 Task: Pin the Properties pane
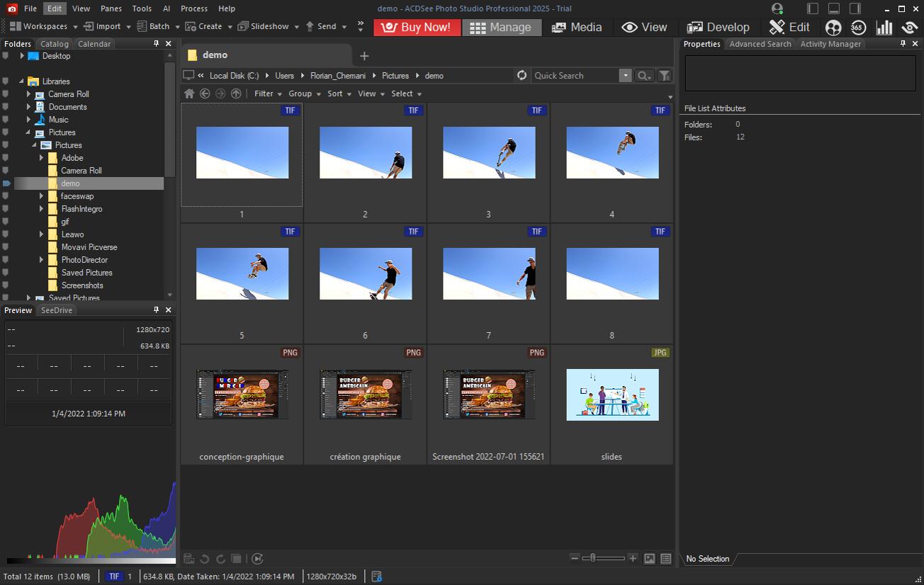903,43
